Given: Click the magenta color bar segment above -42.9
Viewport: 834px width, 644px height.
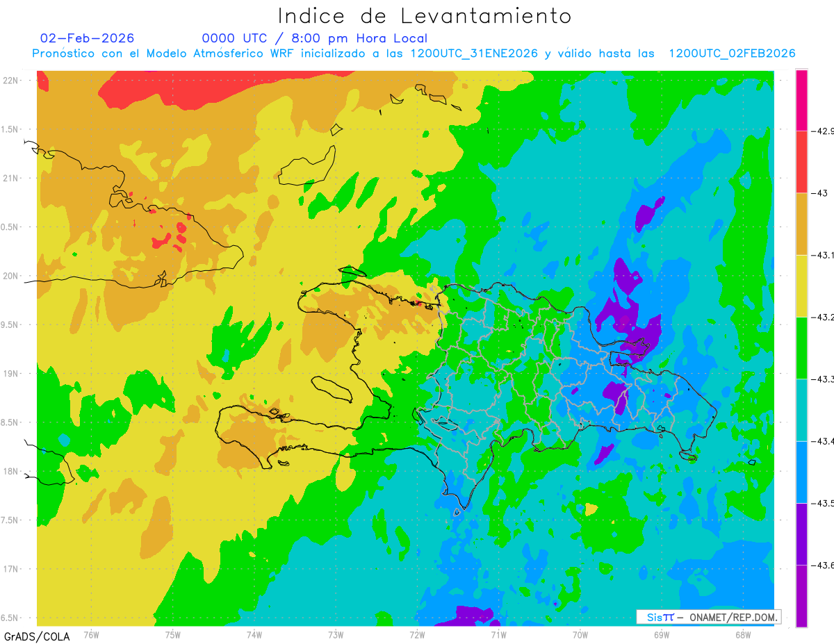Looking at the screenshot, I should click(801, 100).
